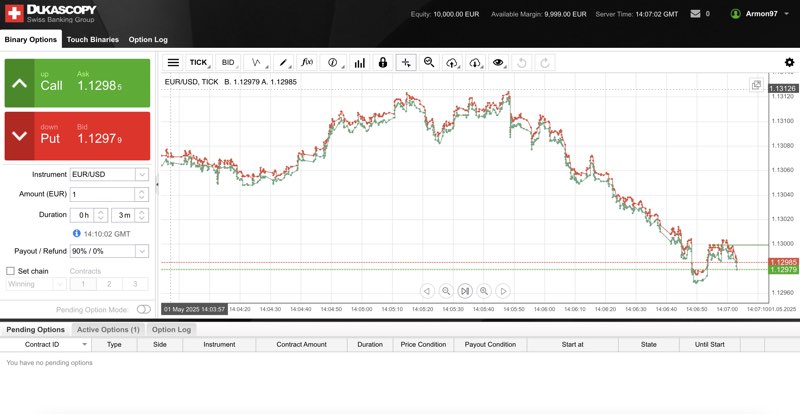The width and height of the screenshot is (800, 414).
Task: Click the 1.12985 ask price label
Action: [x=784, y=262]
